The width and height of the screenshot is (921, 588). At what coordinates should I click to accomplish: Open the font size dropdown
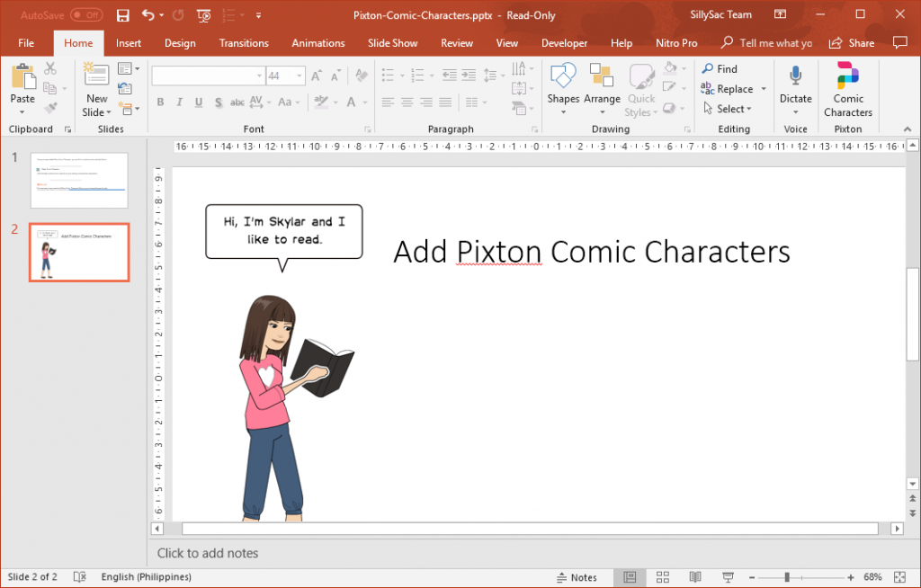298,75
